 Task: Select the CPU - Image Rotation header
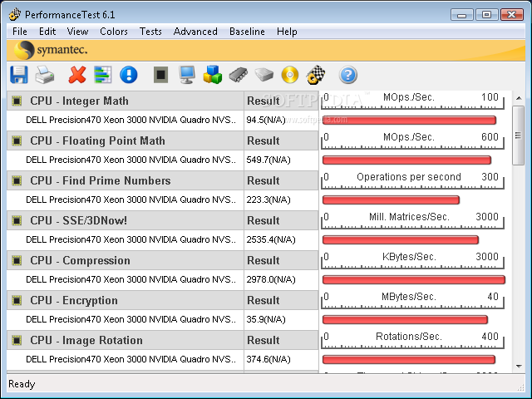click(x=126, y=340)
